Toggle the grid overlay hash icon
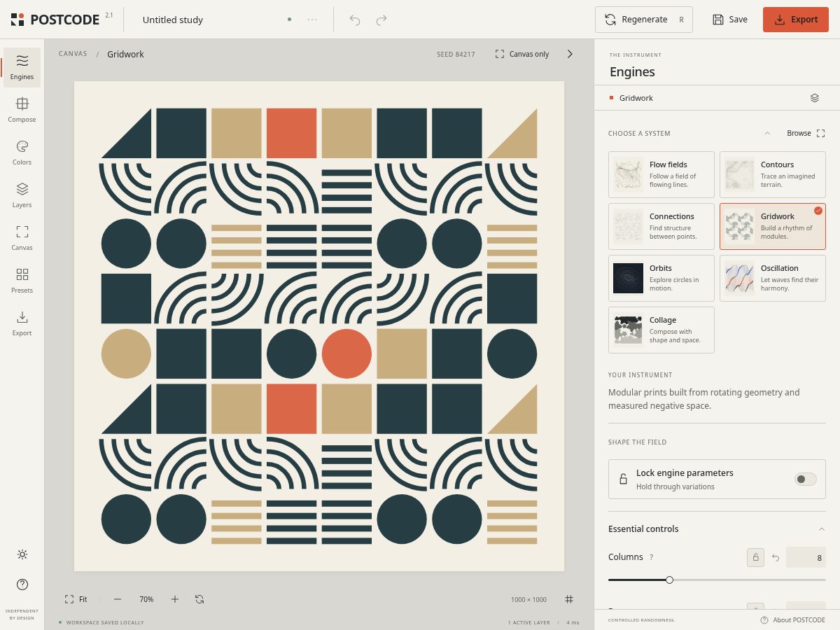 tap(569, 599)
